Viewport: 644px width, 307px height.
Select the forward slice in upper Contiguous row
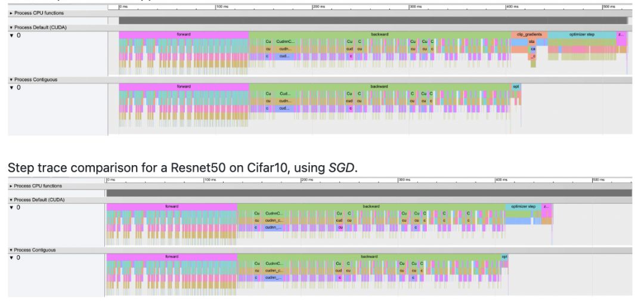coord(184,86)
